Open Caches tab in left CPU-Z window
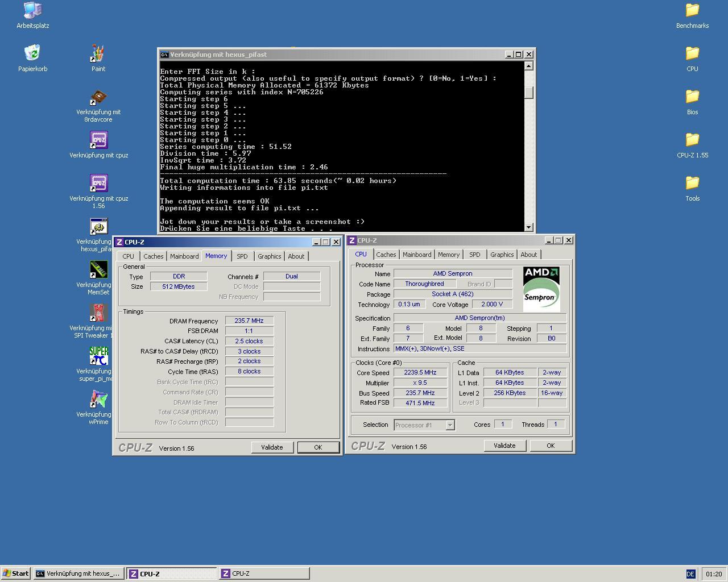The image size is (728, 582). 153,256
